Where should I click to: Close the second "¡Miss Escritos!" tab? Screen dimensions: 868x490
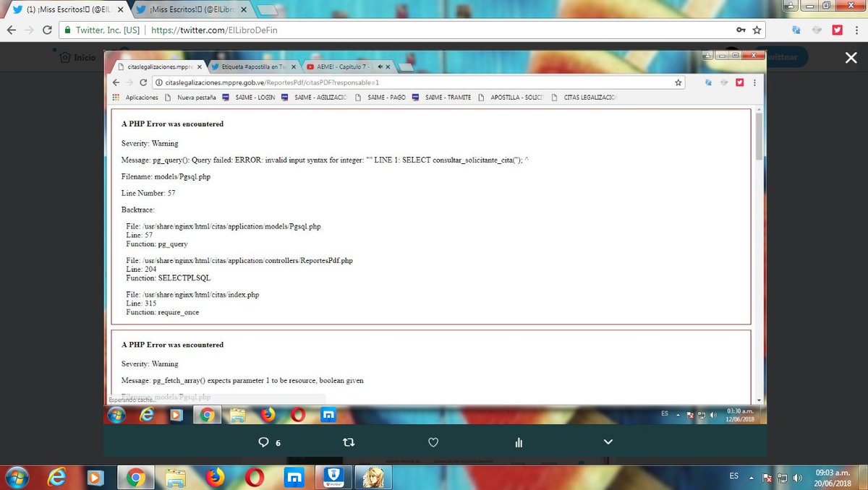click(242, 10)
